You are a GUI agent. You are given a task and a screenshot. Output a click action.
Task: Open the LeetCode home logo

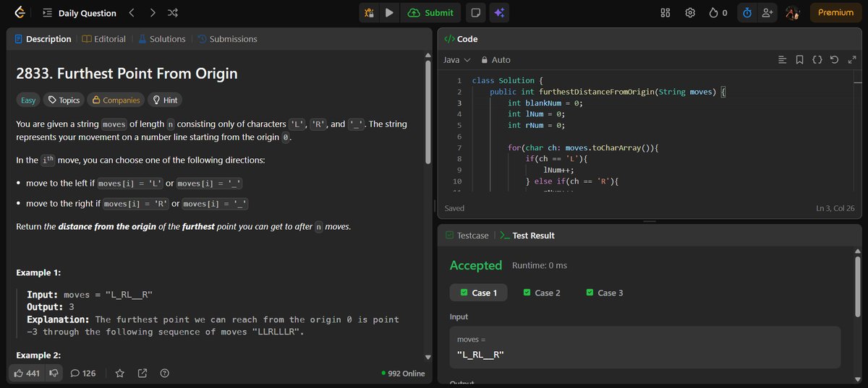click(x=19, y=12)
